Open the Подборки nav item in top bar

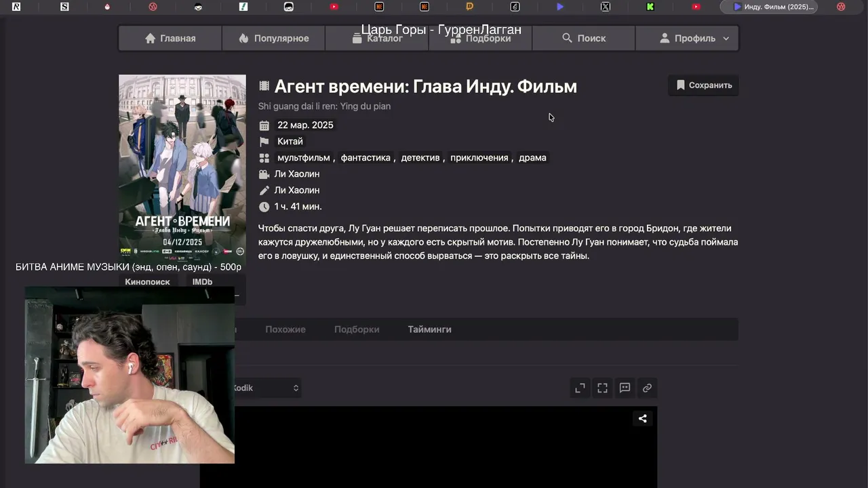[x=480, y=39]
